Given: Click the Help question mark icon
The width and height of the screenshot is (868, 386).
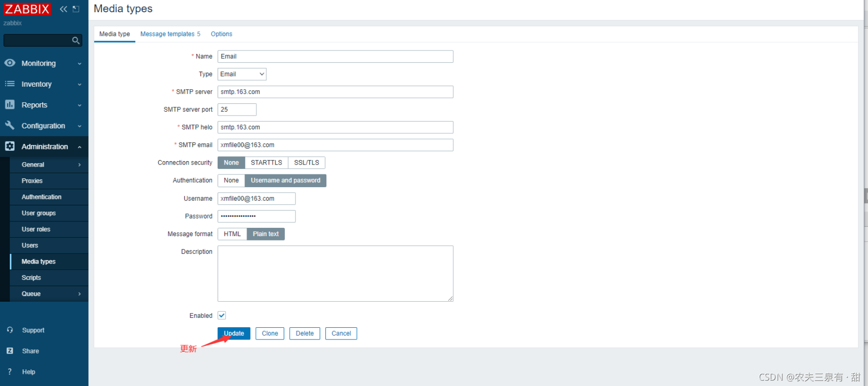Looking at the screenshot, I should coord(10,372).
